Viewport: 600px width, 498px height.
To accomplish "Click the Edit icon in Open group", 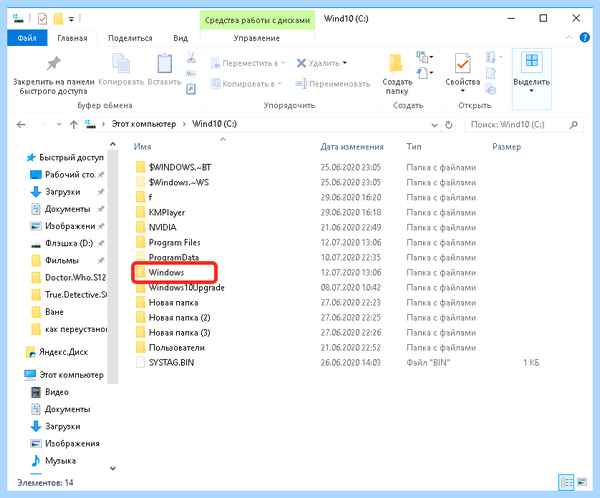I will pyautogui.click(x=491, y=73).
